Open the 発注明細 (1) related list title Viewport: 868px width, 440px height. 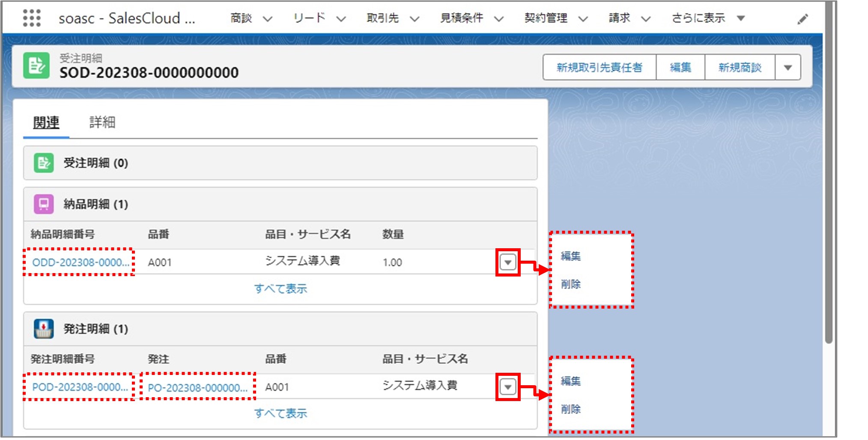pyautogui.click(x=96, y=329)
